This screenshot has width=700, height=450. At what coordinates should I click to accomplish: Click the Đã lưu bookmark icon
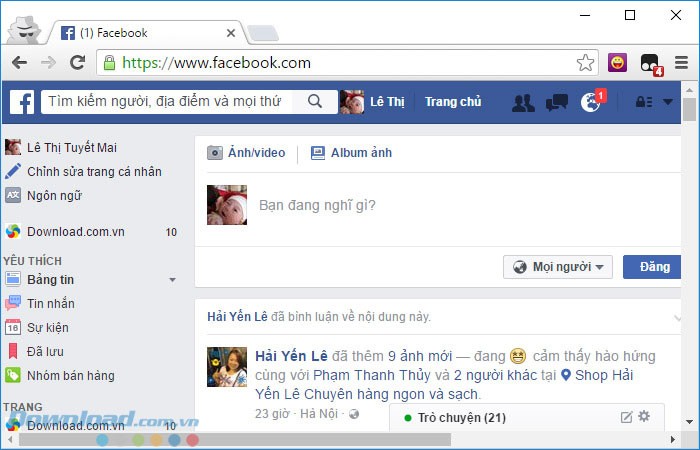13,351
